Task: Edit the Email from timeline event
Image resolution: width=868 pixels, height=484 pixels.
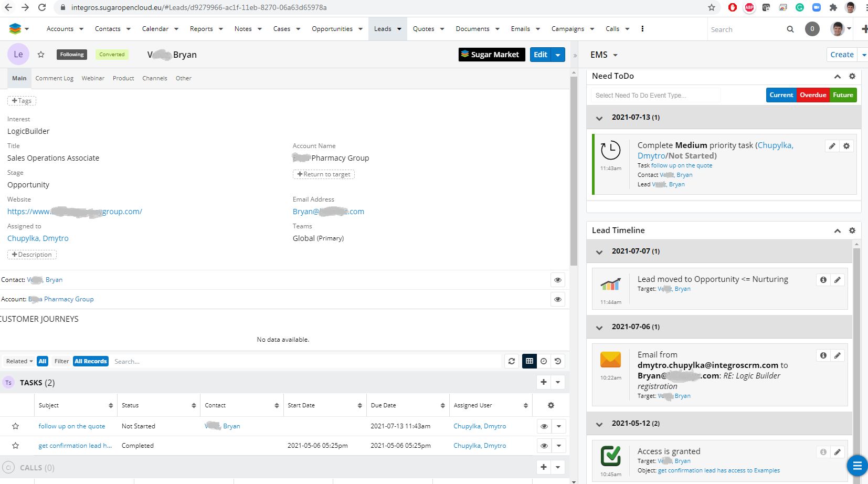Action: pos(838,355)
